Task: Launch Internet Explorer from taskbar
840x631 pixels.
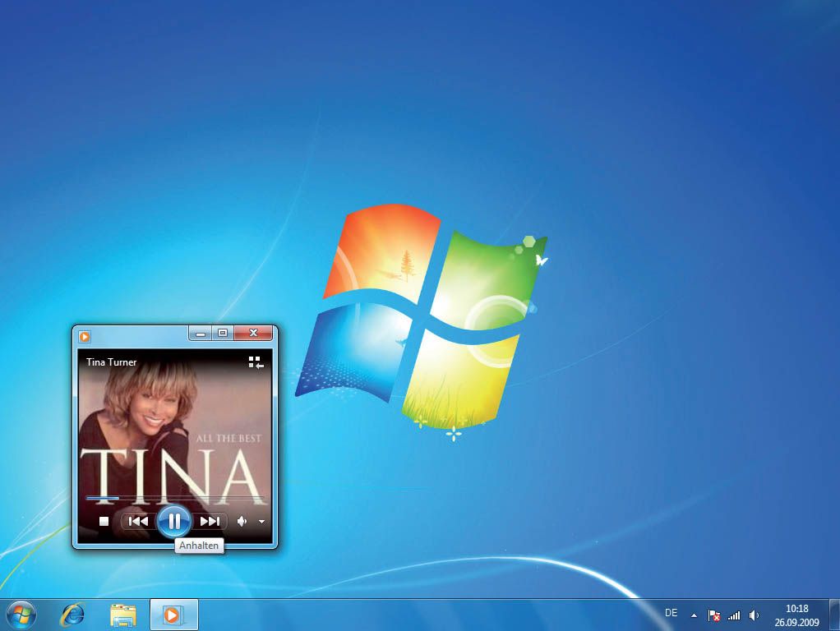Action: click(x=72, y=615)
